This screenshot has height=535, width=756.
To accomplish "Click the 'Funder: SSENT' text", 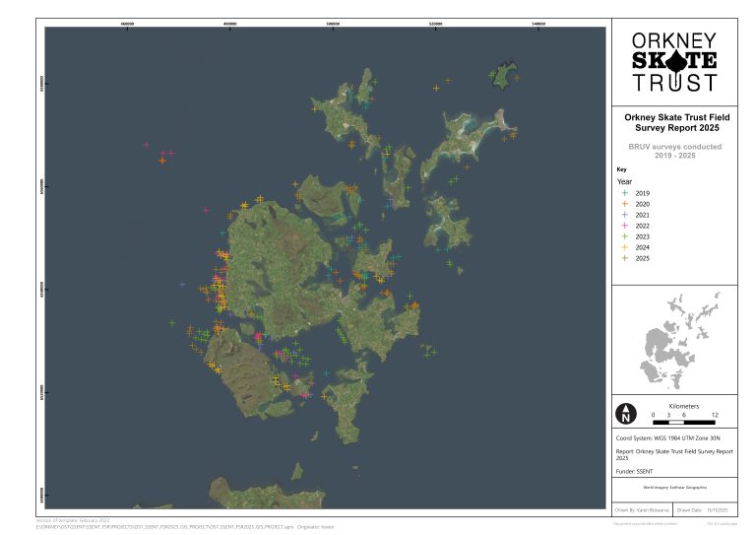I will 636,472.
